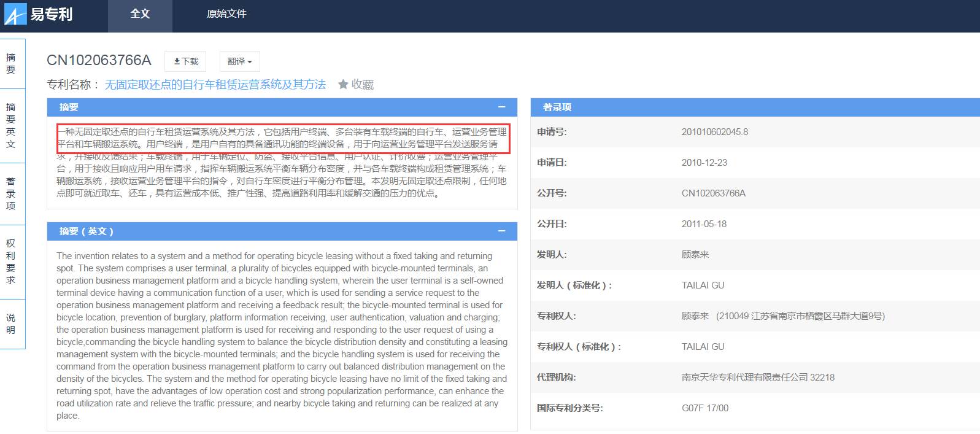Viewport: 980px width, 434px height.
Task: Jump to 权利要求 section in left sidebar
Action: (11, 262)
